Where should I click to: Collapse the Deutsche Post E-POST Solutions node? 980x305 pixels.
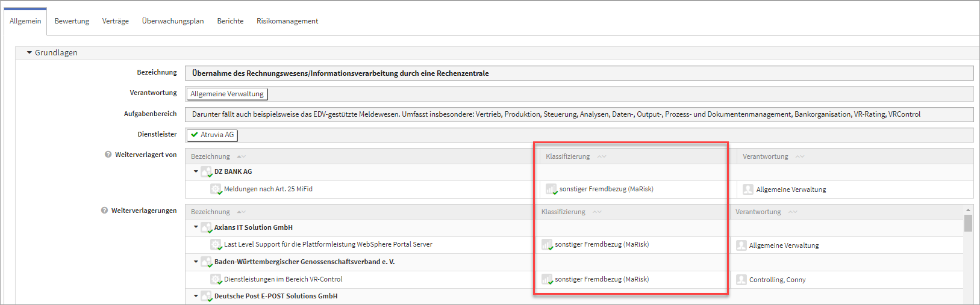tap(196, 296)
